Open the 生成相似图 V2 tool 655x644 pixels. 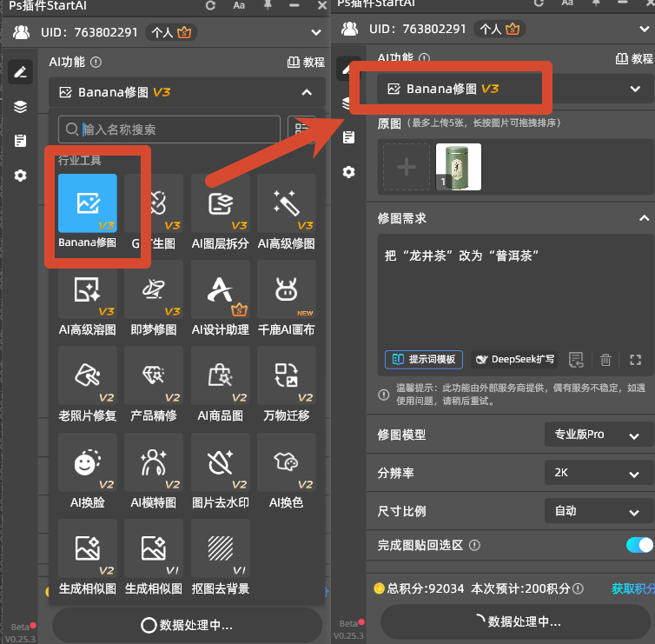coord(88,548)
